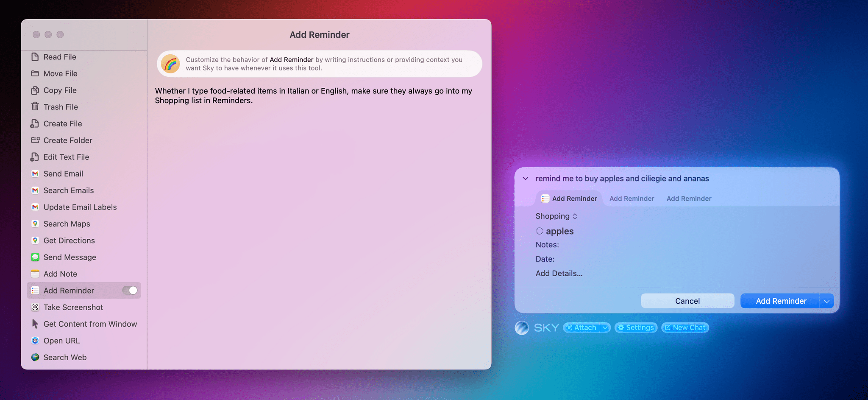
Task: Click the apples reminder title text
Action: coord(559,231)
